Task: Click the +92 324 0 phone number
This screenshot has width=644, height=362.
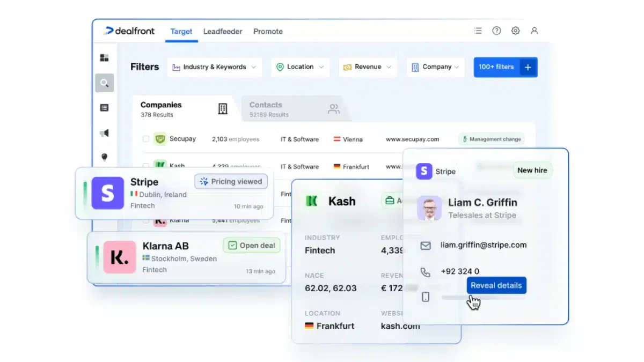Action: point(460,271)
